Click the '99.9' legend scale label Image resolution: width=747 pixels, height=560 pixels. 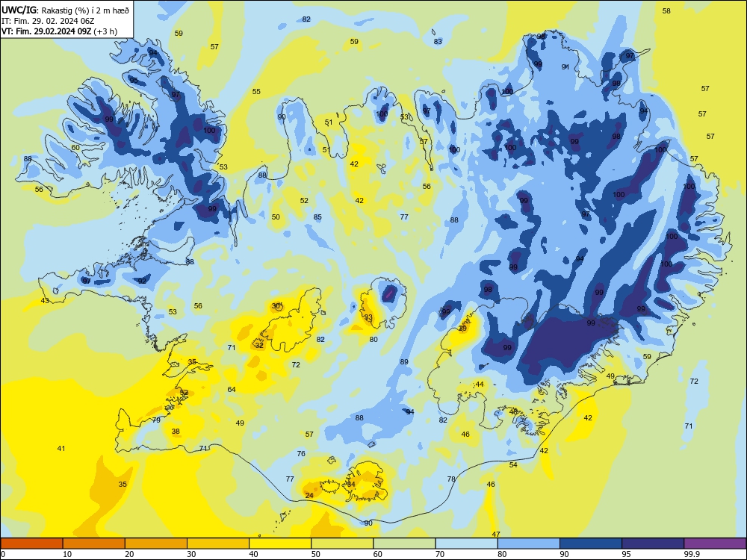tap(692, 554)
